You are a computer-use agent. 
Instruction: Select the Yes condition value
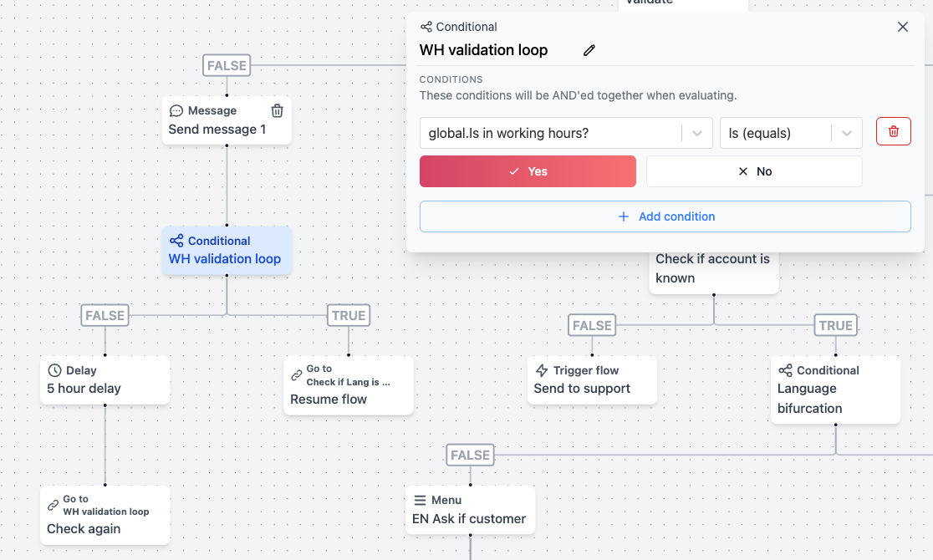pos(528,171)
